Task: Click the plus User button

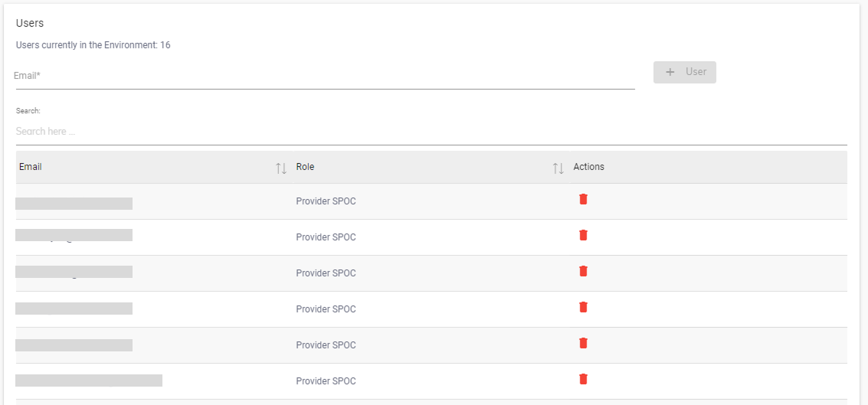Action: [x=685, y=72]
